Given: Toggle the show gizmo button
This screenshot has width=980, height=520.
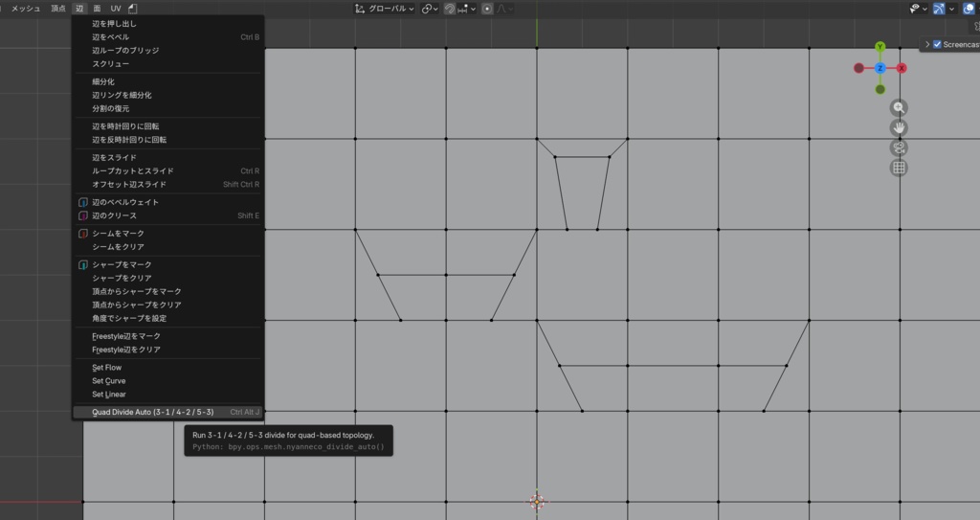Looking at the screenshot, I should (939, 9).
